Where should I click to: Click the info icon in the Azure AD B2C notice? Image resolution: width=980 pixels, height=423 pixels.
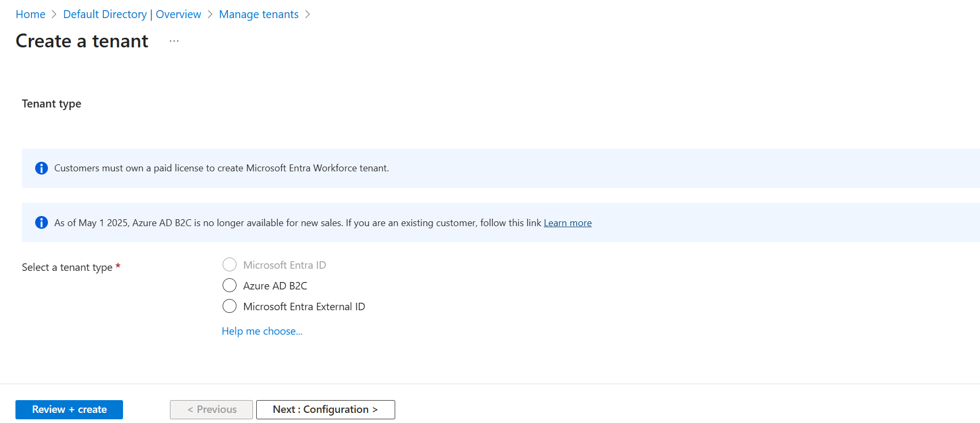(x=42, y=222)
